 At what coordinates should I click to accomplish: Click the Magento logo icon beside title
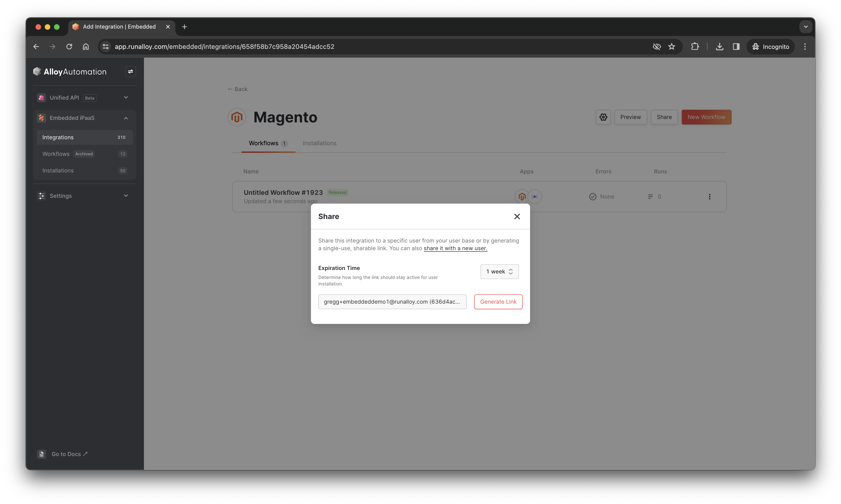coord(237,117)
